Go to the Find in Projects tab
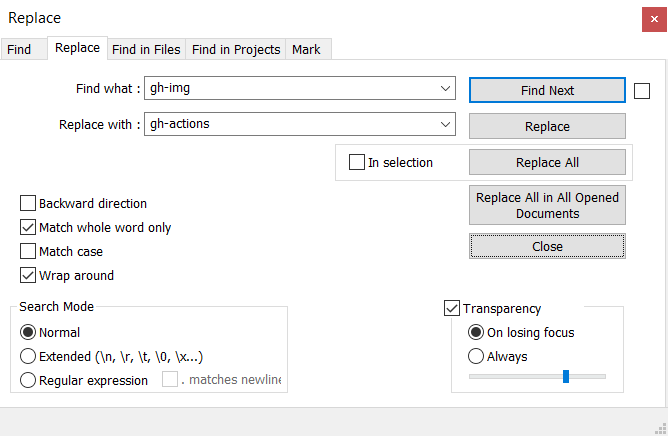This screenshot has width=668, height=436. click(x=236, y=49)
